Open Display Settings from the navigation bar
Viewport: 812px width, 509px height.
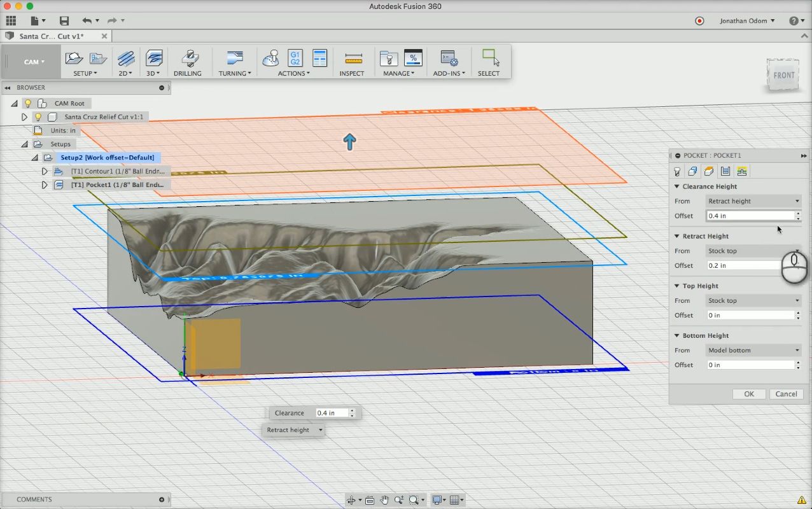pos(437,499)
